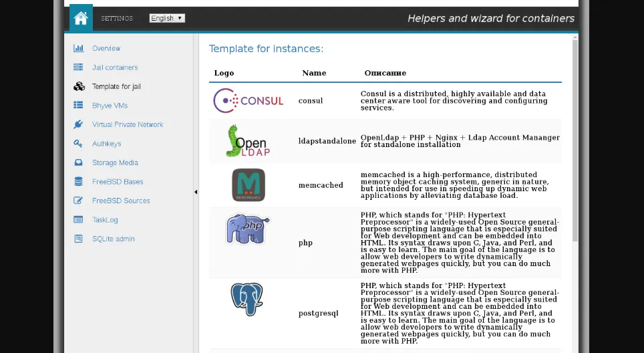Viewport: 644px width, 353px height.
Task: Select the ldapstandalone template name
Action: pyautogui.click(x=327, y=141)
